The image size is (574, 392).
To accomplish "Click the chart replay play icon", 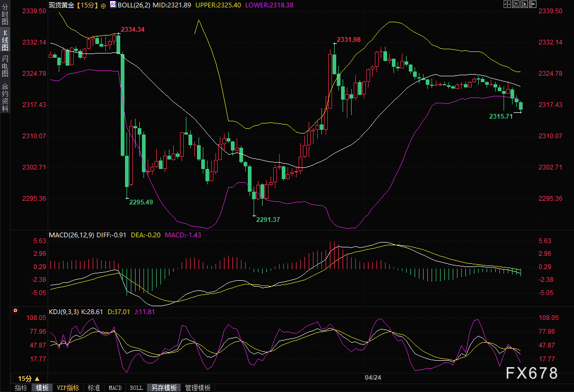I will [x=524, y=4].
